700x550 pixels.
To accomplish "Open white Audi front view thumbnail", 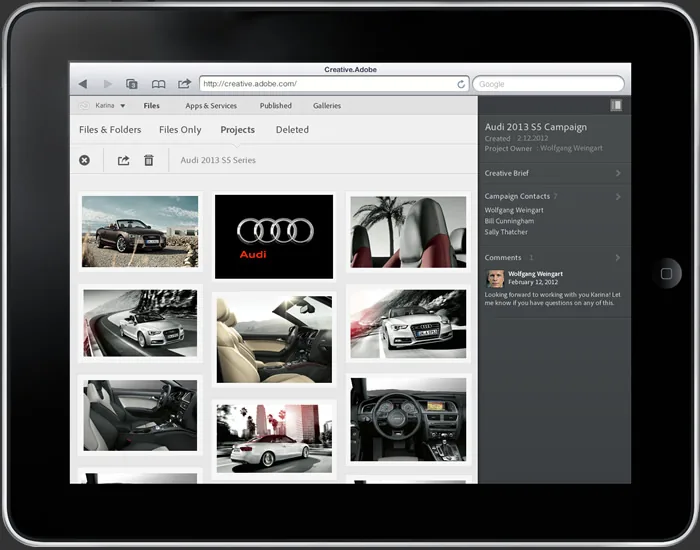I will (408, 324).
